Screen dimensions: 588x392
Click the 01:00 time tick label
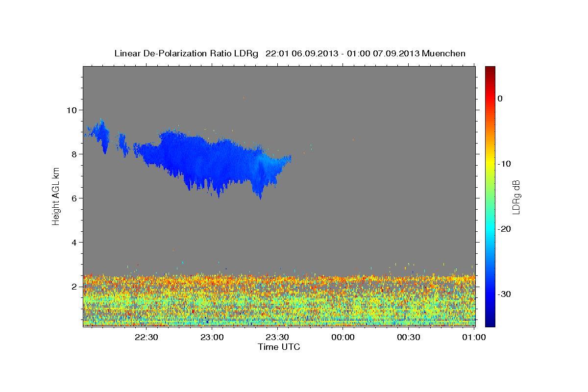(x=474, y=337)
